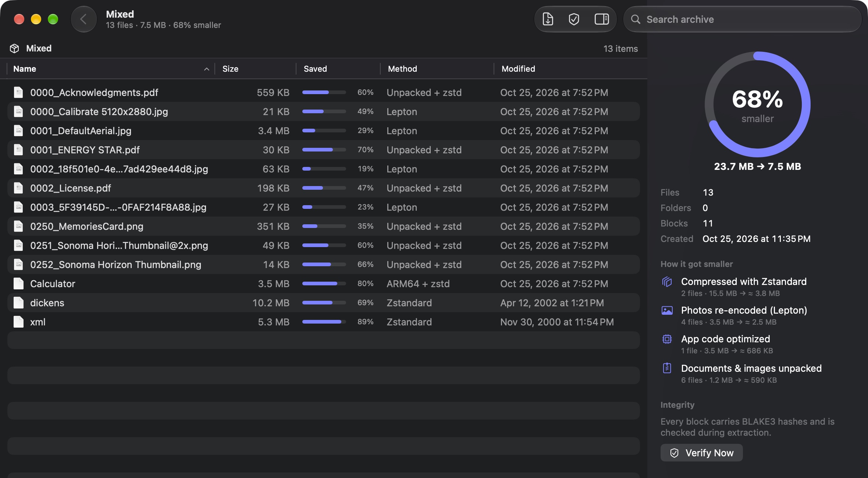The image size is (868, 478).
Task: Go back with the chevron button
Action: [83, 19]
